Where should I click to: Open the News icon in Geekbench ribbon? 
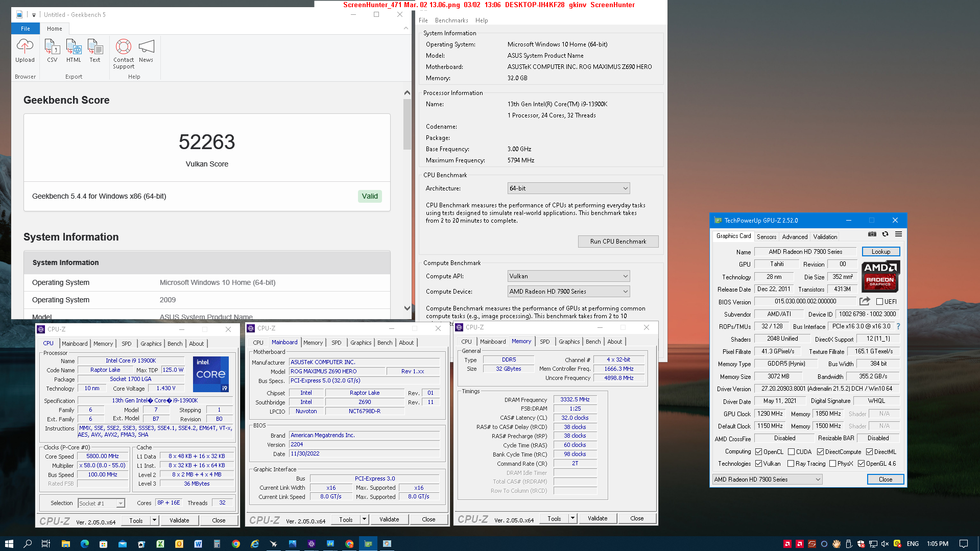coord(146,51)
